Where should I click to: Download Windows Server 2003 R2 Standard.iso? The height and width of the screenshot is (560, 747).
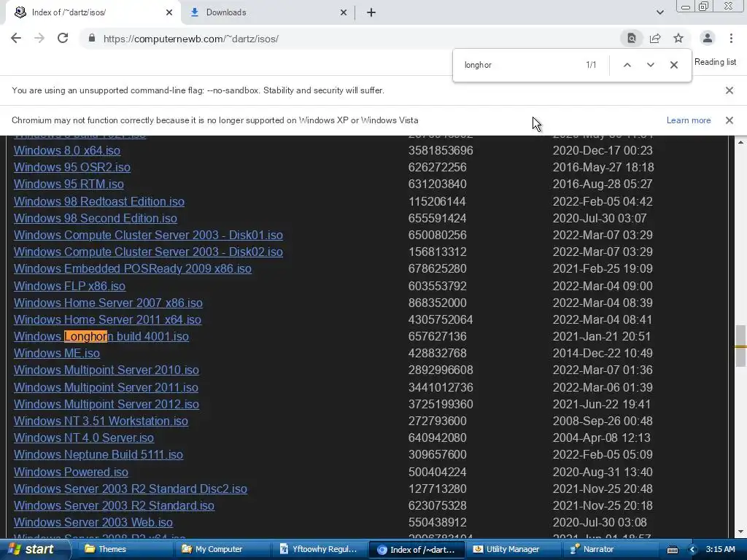tap(114, 505)
